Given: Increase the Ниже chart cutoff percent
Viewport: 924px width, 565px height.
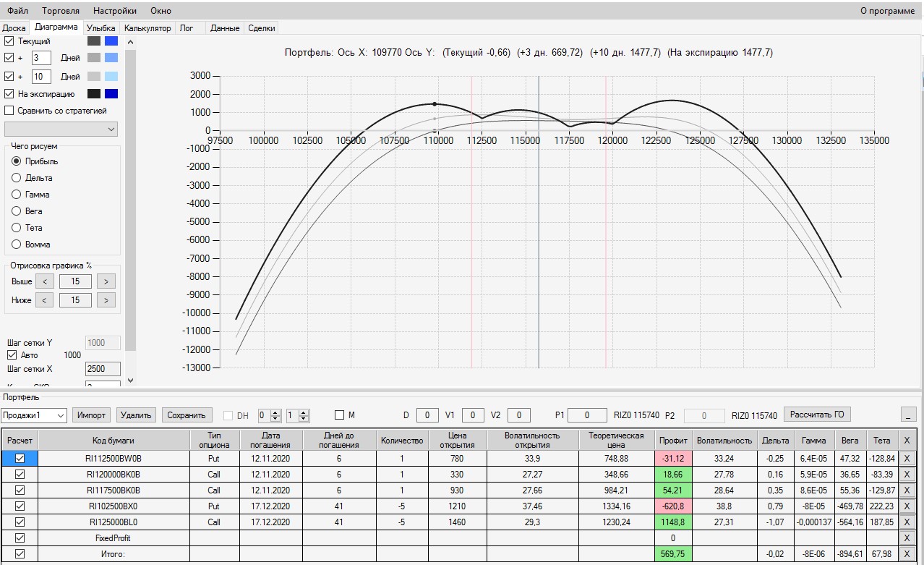Looking at the screenshot, I should pyautogui.click(x=106, y=300).
